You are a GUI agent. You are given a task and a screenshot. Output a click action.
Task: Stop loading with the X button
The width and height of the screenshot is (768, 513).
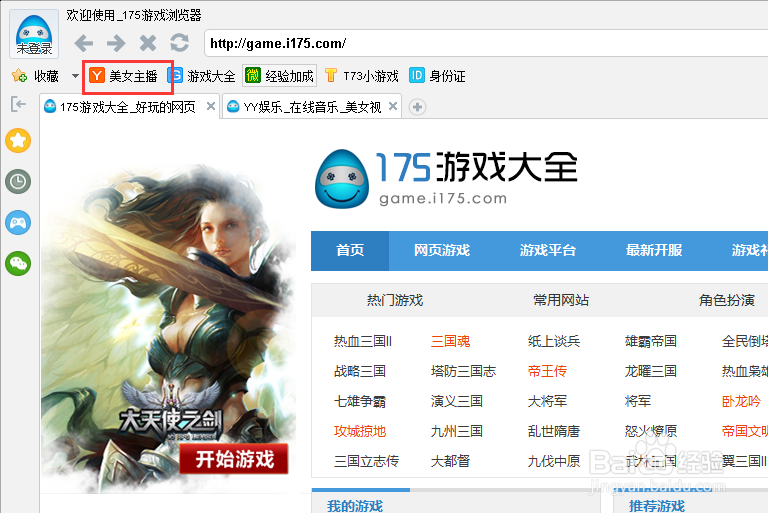coord(147,43)
